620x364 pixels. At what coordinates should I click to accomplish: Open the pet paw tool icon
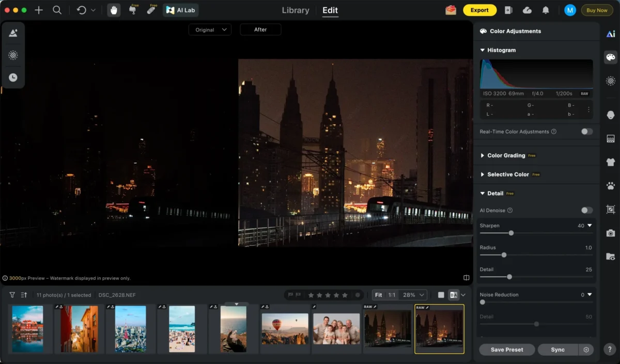point(611,185)
